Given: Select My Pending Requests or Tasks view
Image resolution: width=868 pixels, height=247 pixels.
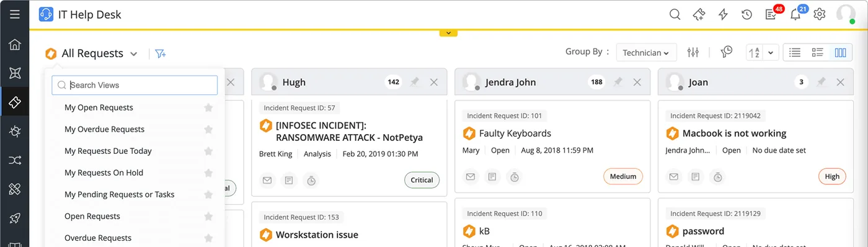Looking at the screenshot, I should [119, 194].
